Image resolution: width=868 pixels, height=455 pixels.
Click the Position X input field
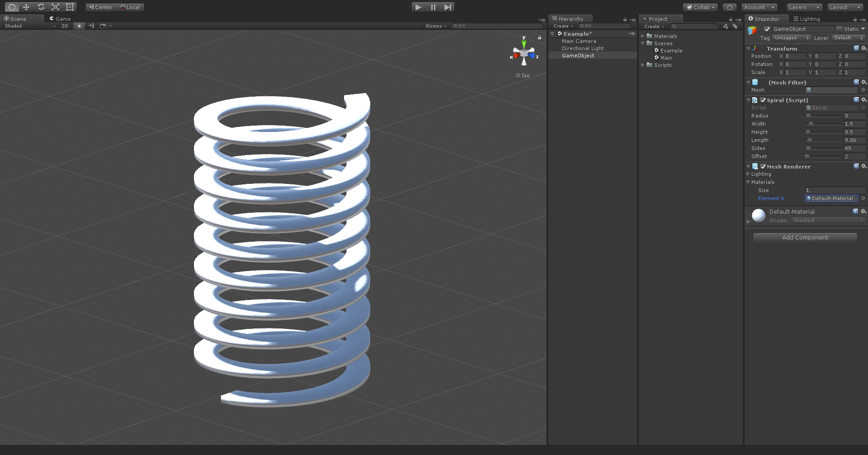tap(795, 56)
